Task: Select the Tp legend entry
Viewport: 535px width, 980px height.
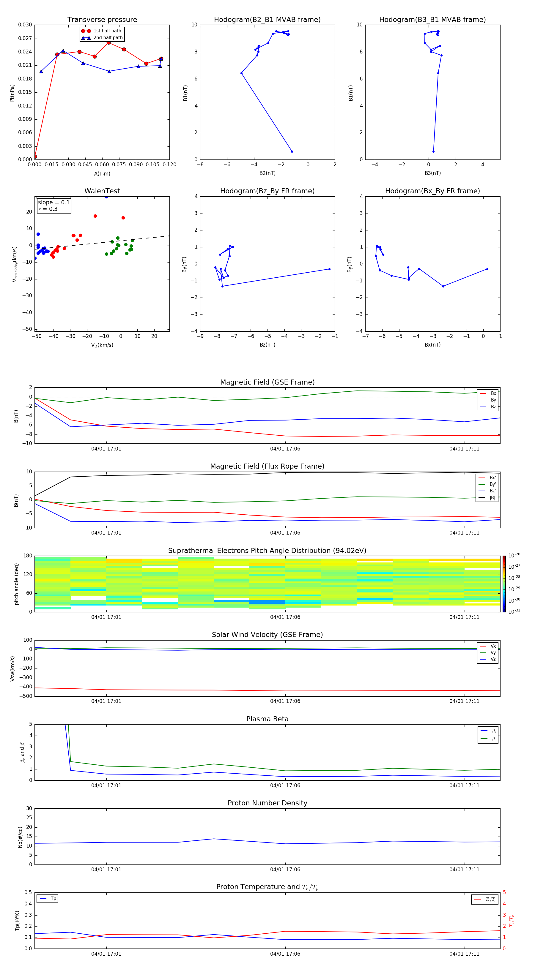Action: 48,899
